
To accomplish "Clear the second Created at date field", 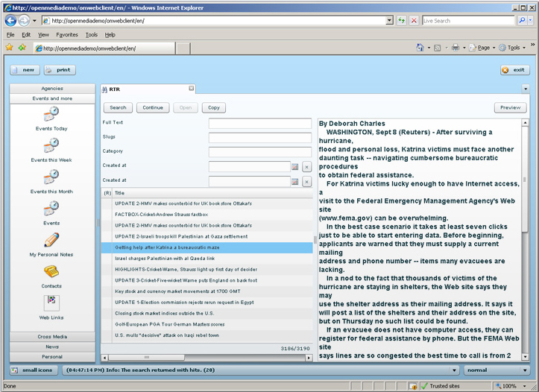I will [x=306, y=181].
